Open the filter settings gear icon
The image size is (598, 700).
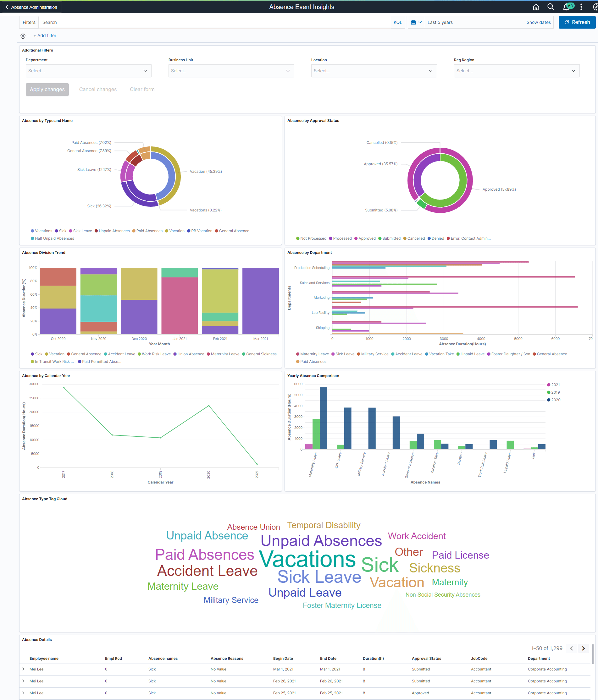23,36
